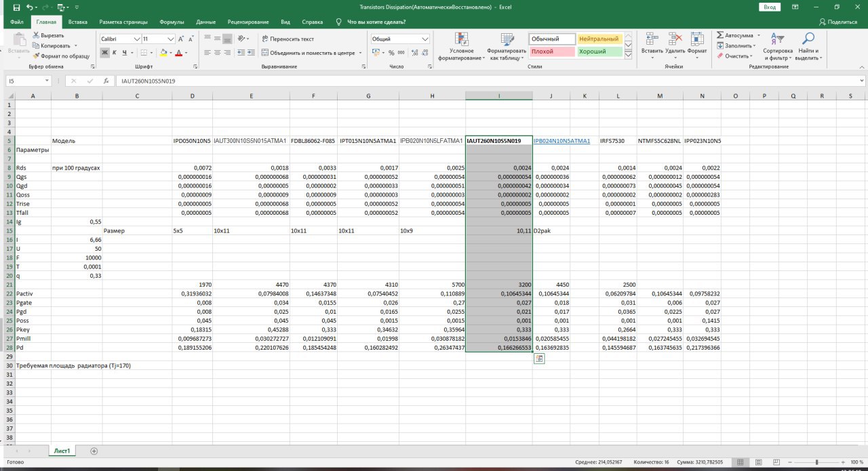
Task: Expand the cell styles gallery
Action: (x=628, y=54)
